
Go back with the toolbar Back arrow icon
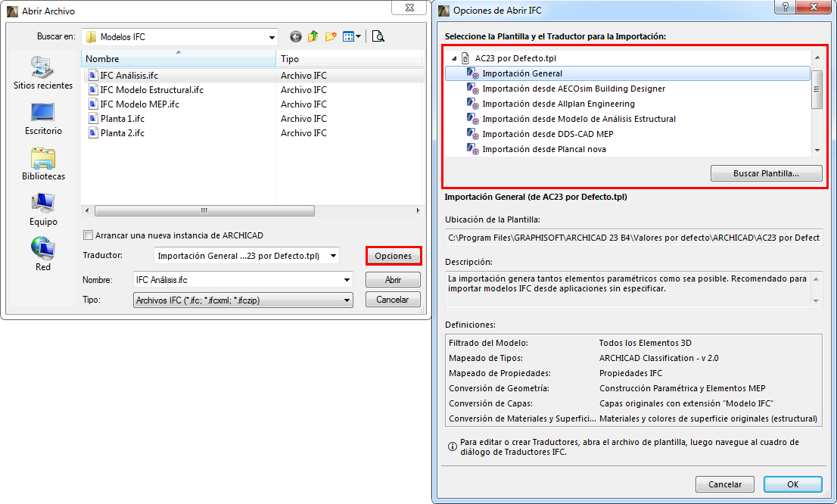[296, 36]
